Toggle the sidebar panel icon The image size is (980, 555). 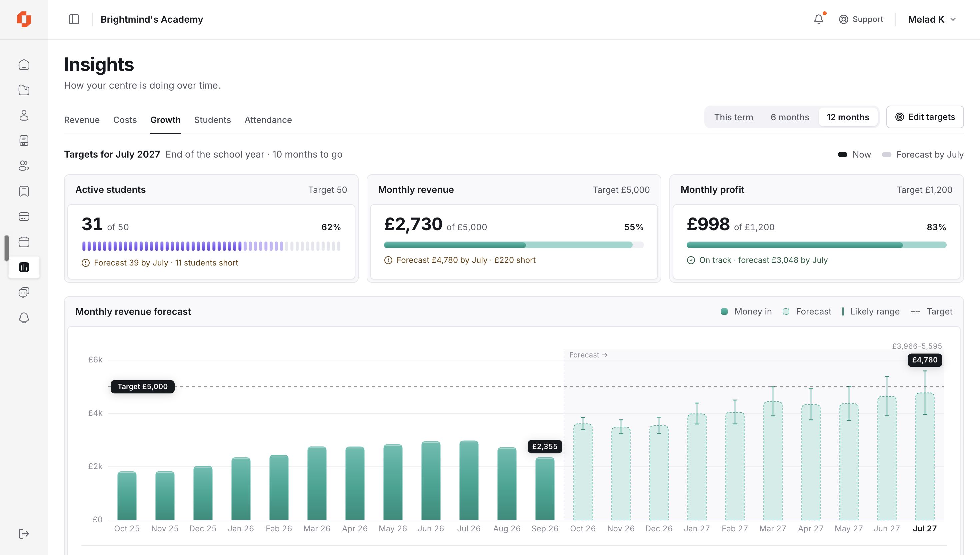74,19
